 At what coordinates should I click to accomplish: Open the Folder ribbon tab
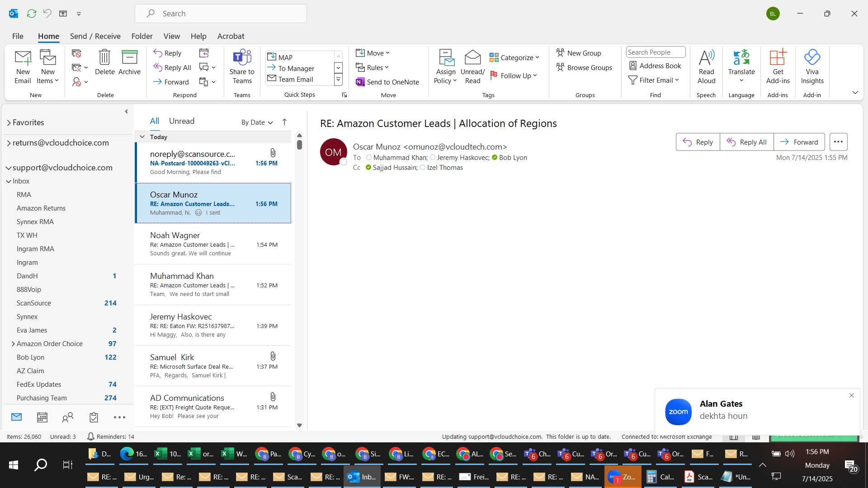point(142,36)
